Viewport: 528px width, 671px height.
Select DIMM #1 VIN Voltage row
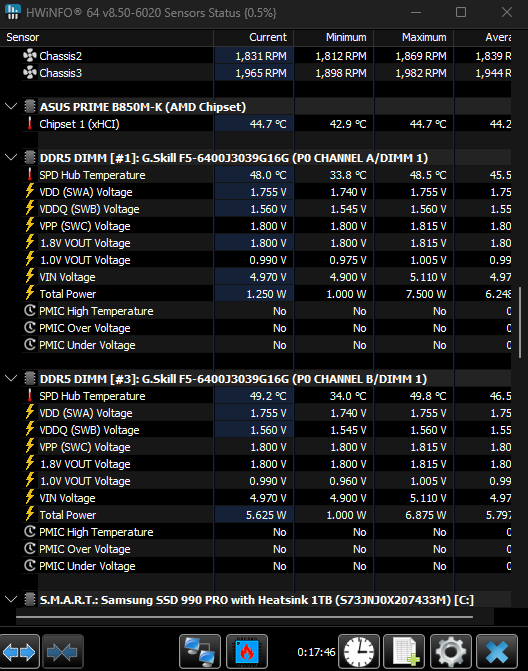pyautogui.click(x=267, y=277)
